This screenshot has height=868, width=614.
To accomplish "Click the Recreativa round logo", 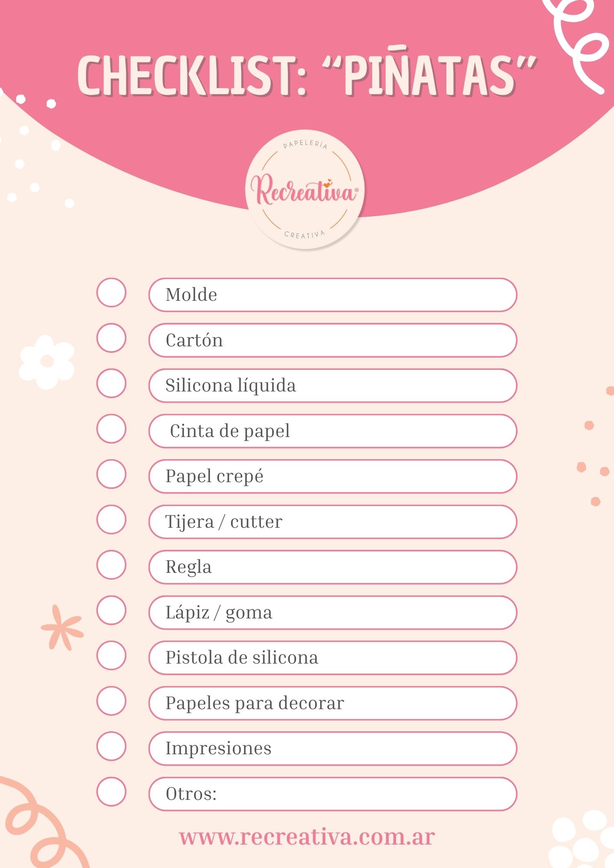I will (x=305, y=190).
